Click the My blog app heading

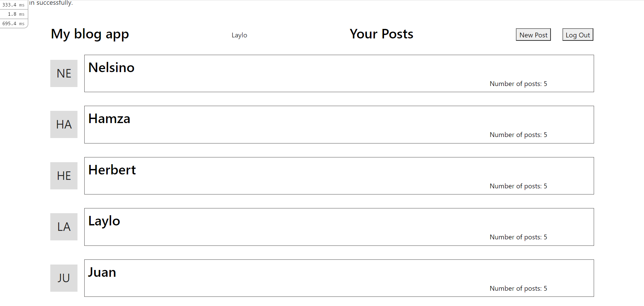point(90,34)
